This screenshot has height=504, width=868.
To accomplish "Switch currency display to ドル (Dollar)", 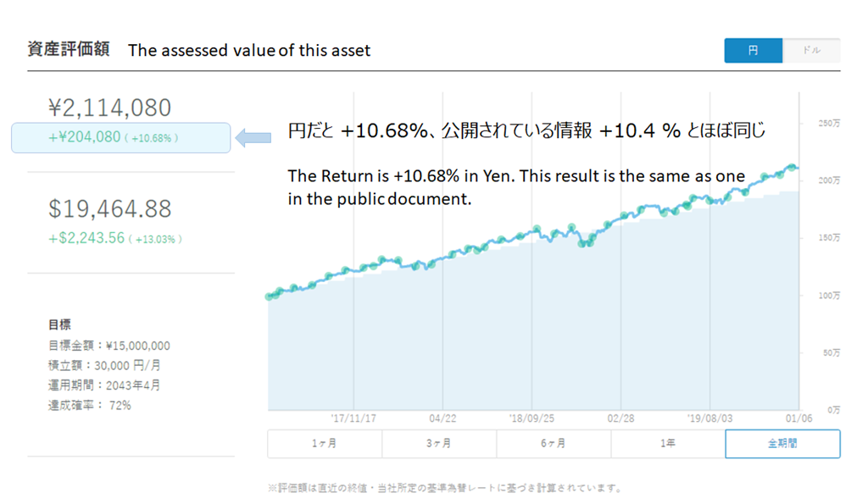I will coord(811,50).
